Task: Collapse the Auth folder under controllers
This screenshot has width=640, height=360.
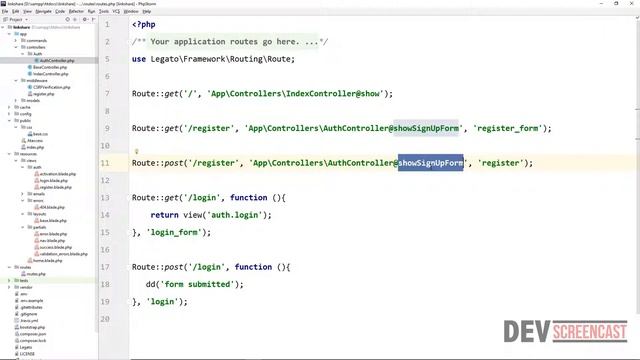Action: click(x=22, y=54)
